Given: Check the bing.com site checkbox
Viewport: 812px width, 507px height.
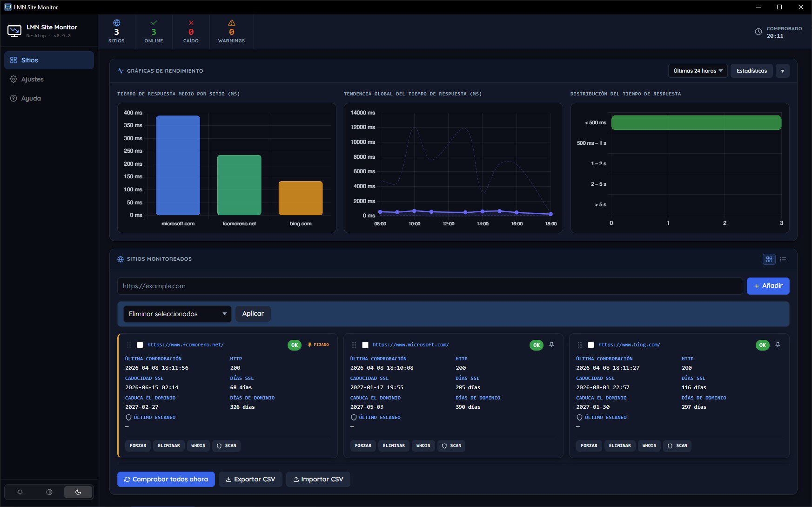Looking at the screenshot, I should pos(591,345).
